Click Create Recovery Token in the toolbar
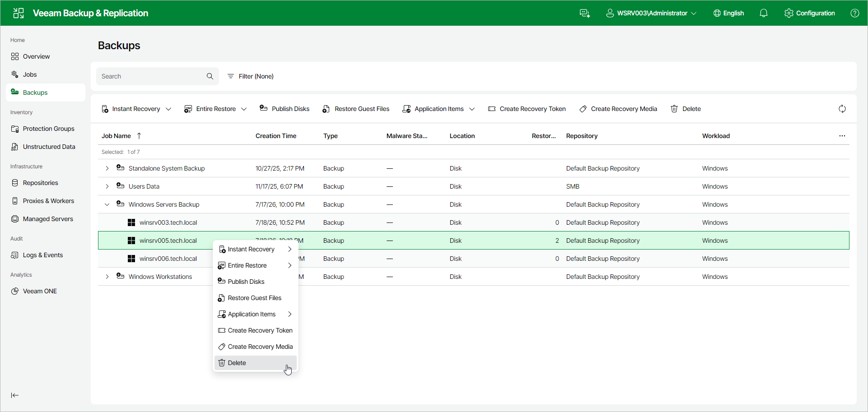Screen dimensions: 868x412 click(x=527, y=109)
